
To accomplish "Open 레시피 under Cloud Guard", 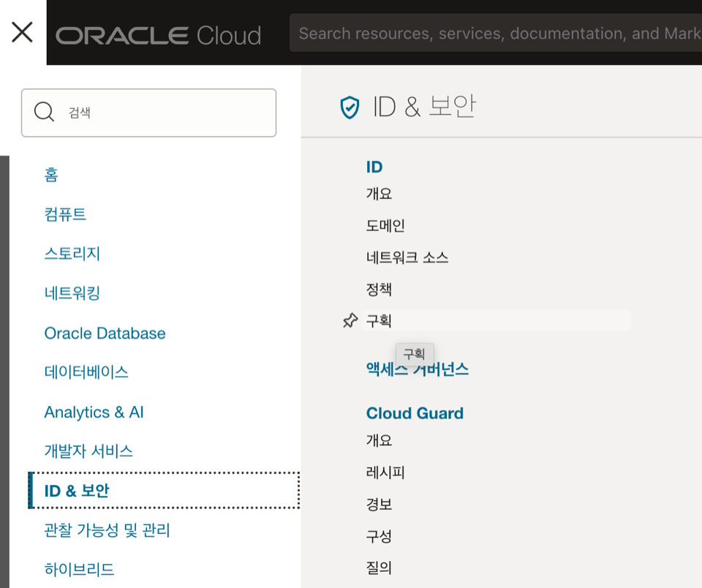I will pos(385,472).
